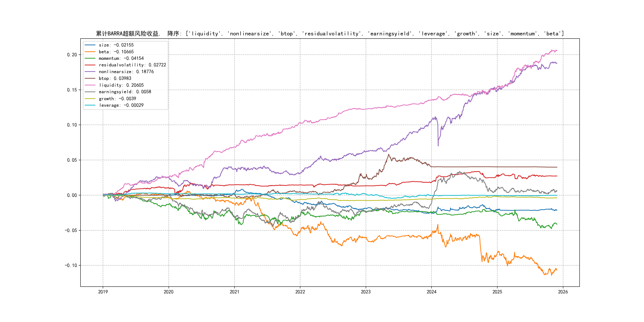Image resolution: width=644 pixels, height=322 pixels.
Task: Click the size blue legend swatch
Action: (90, 45)
